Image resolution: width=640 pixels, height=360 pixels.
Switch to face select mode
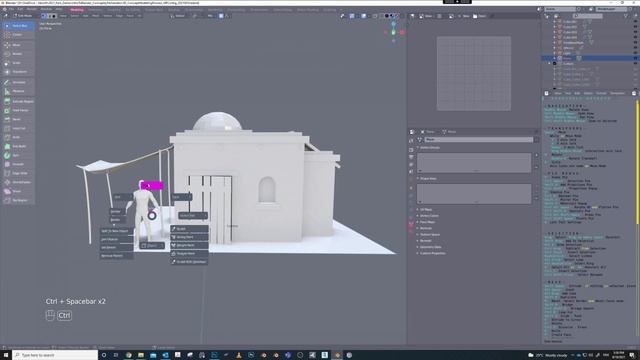(x=54, y=16)
